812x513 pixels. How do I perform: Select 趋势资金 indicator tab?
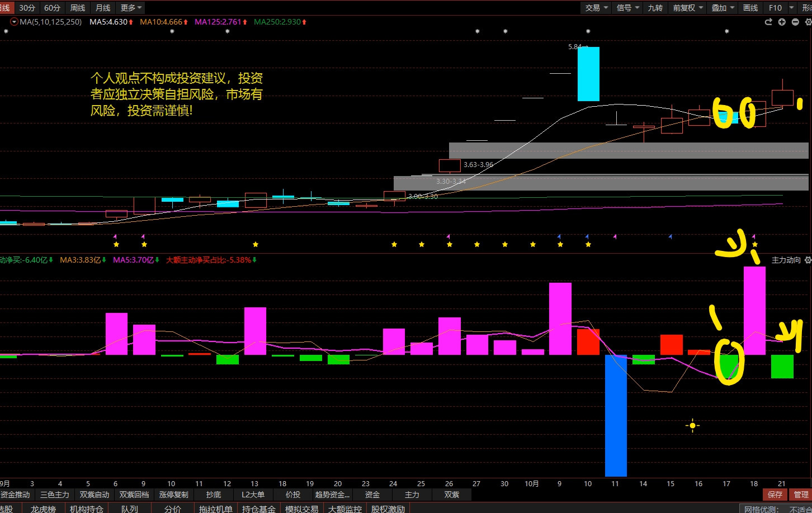click(x=333, y=495)
